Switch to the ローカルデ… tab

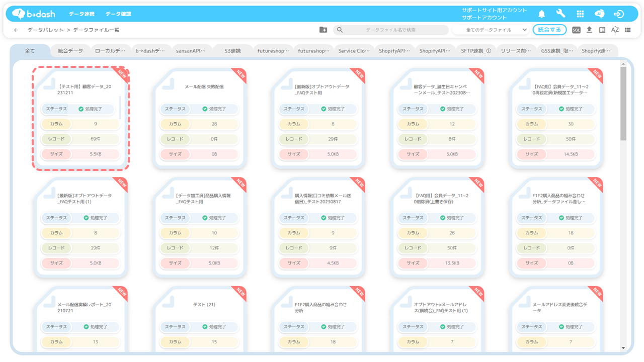[110, 51]
